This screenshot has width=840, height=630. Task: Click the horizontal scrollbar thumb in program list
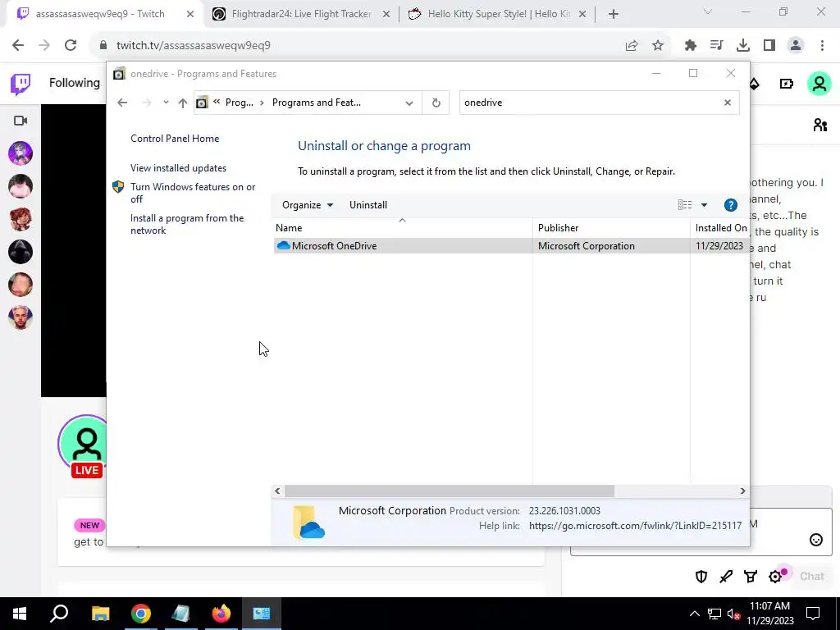pyautogui.click(x=449, y=491)
